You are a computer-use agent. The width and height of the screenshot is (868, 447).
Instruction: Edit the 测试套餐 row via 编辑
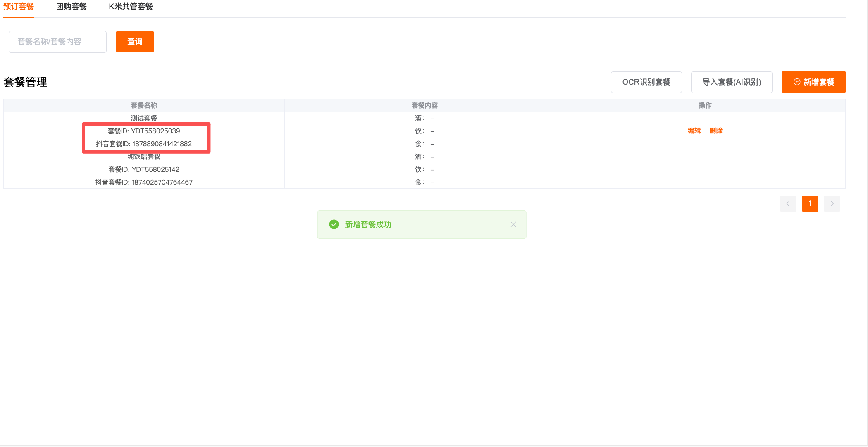tap(694, 131)
